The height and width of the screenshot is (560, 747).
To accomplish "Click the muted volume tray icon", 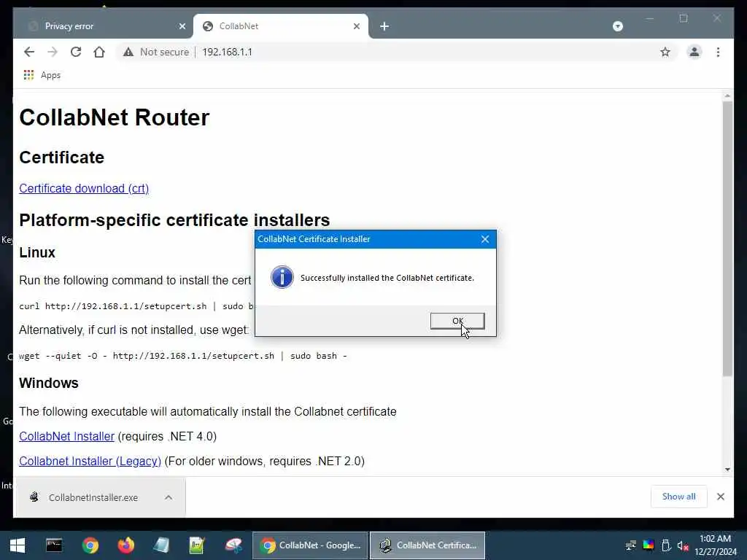I will [x=683, y=545].
